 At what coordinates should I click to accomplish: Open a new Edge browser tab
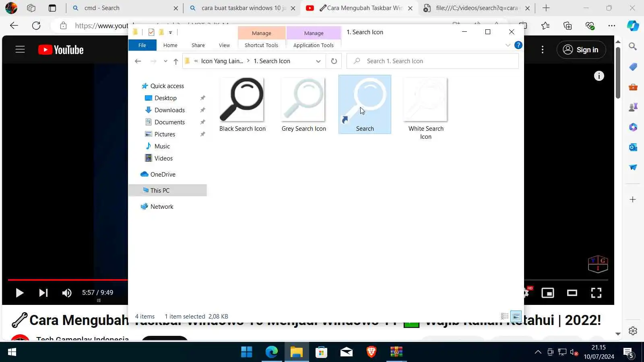click(x=546, y=8)
